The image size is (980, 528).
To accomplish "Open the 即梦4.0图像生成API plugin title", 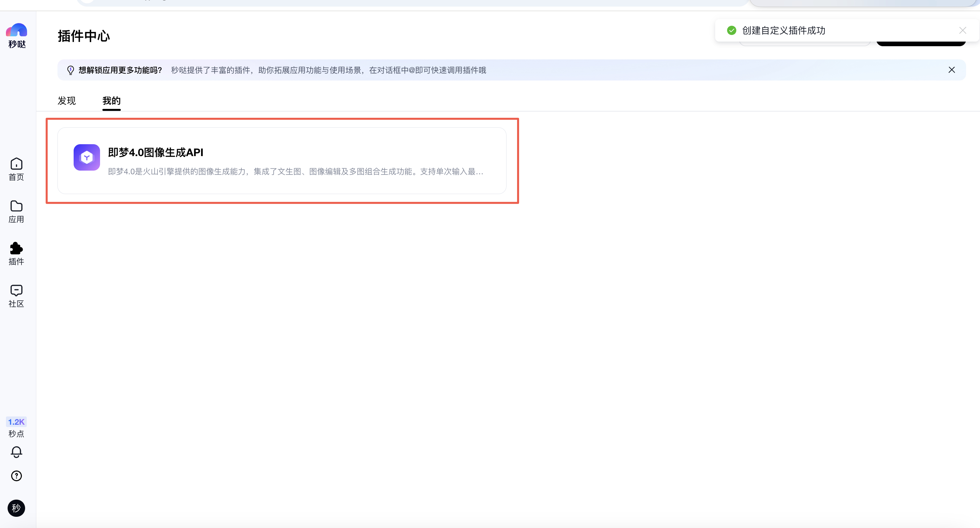I will click(x=156, y=152).
